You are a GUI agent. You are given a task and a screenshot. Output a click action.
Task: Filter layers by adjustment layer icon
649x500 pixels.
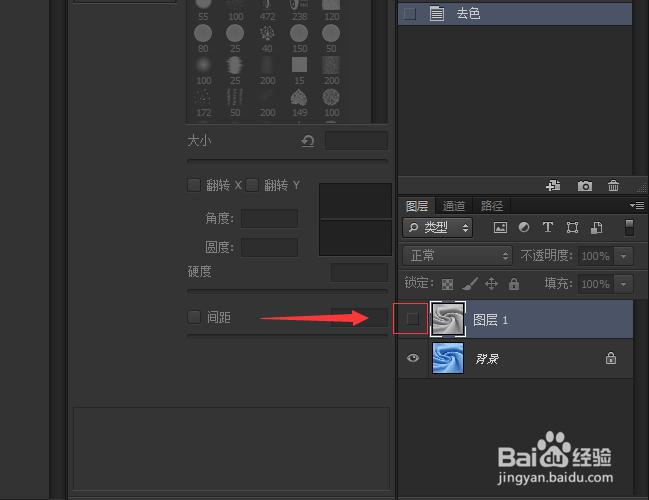coord(524,227)
